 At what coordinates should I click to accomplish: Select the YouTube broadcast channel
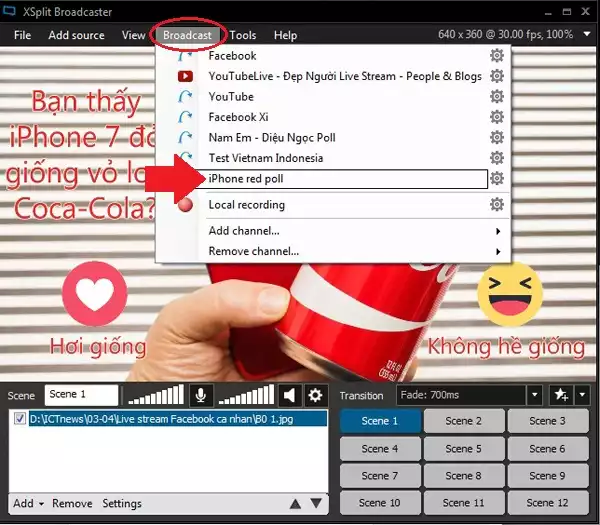click(x=231, y=96)
